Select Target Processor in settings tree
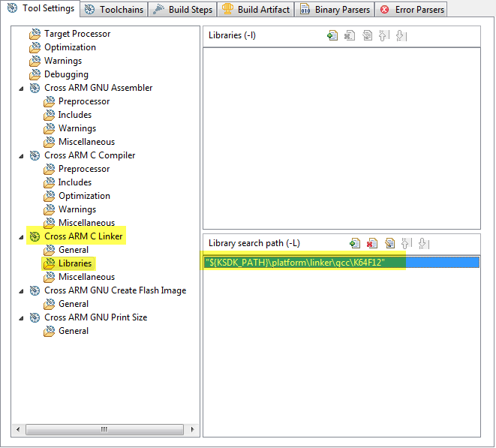Viewport: 496px width, 448px height. 77,34
